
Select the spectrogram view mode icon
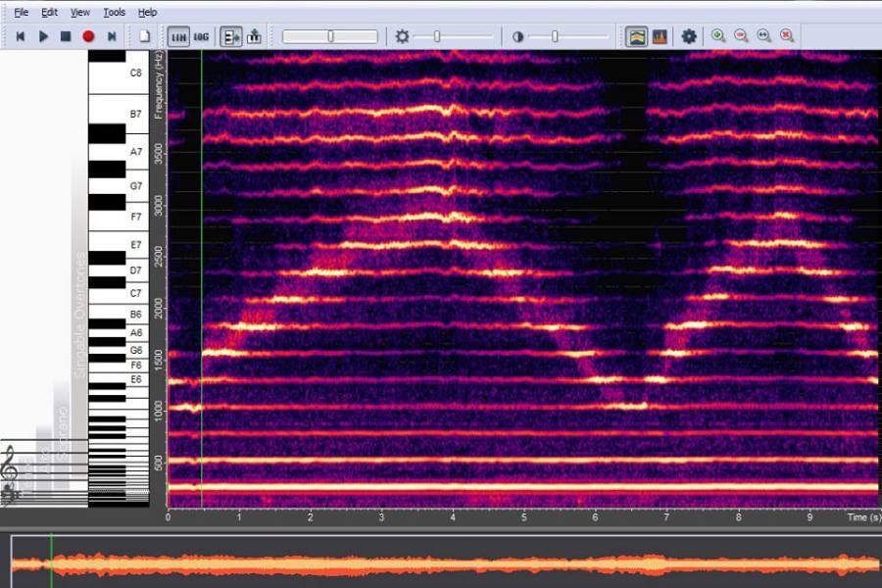[x=636, y=36]
